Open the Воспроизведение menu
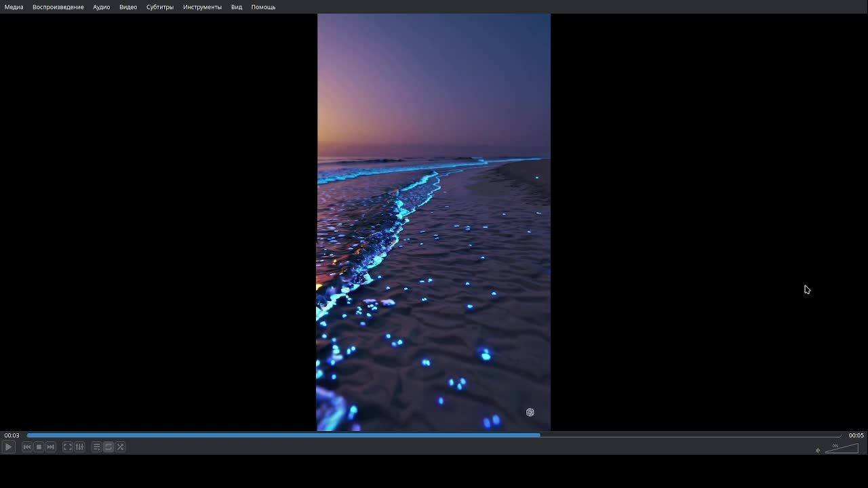868x488 pixels. pyautogui.click(x=58, y=7)
